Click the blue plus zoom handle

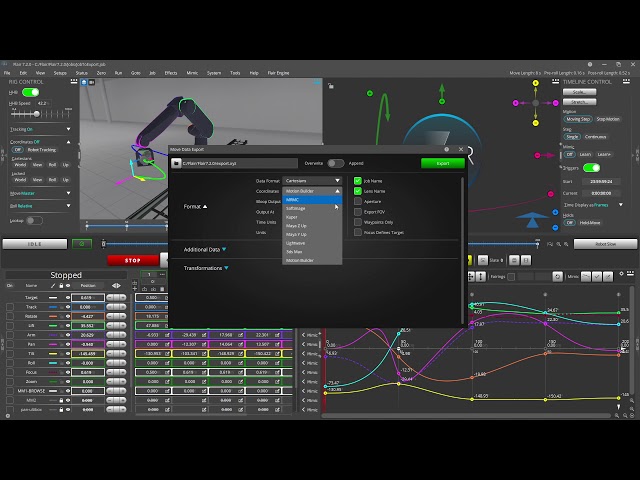555,212
